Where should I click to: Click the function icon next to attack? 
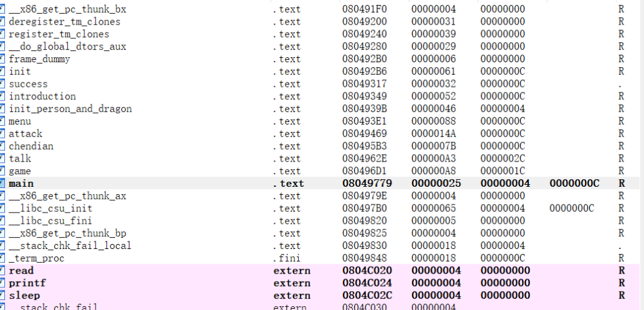coord(3,134)
